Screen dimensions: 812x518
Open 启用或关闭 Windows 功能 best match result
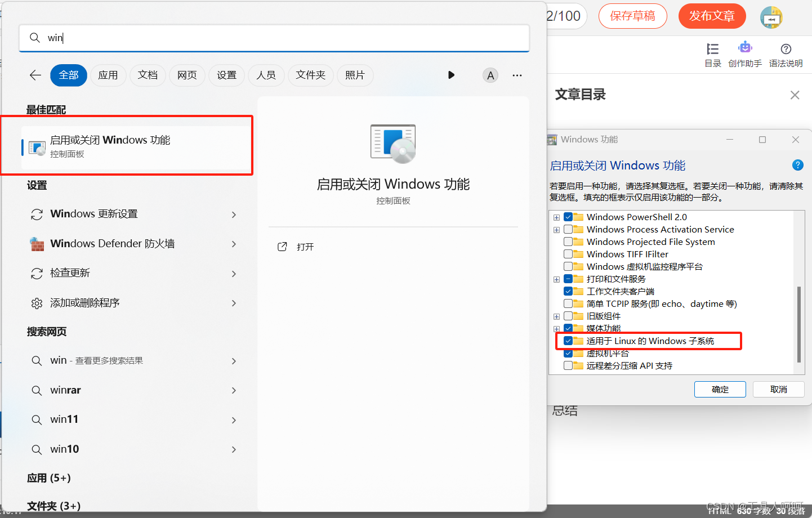click(x=136, y=146)
